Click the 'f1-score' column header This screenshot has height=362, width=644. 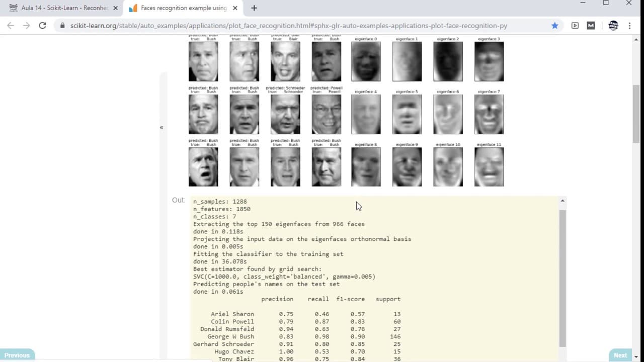click(x=351, y=299)
